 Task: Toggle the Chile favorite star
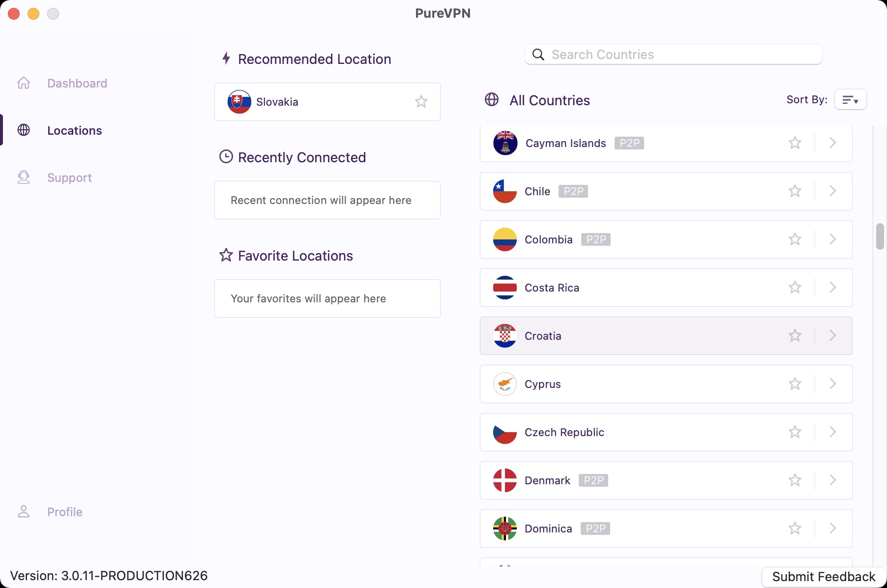click(x=795, y=191)
